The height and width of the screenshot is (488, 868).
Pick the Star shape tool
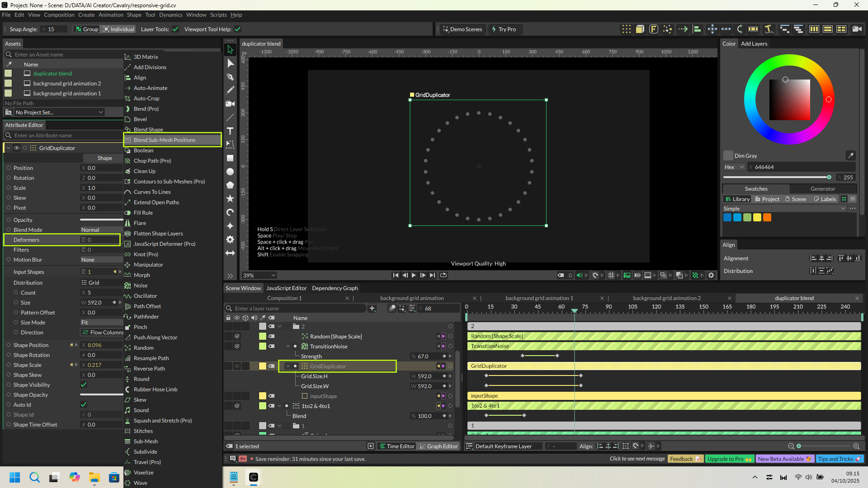[230, 199]
